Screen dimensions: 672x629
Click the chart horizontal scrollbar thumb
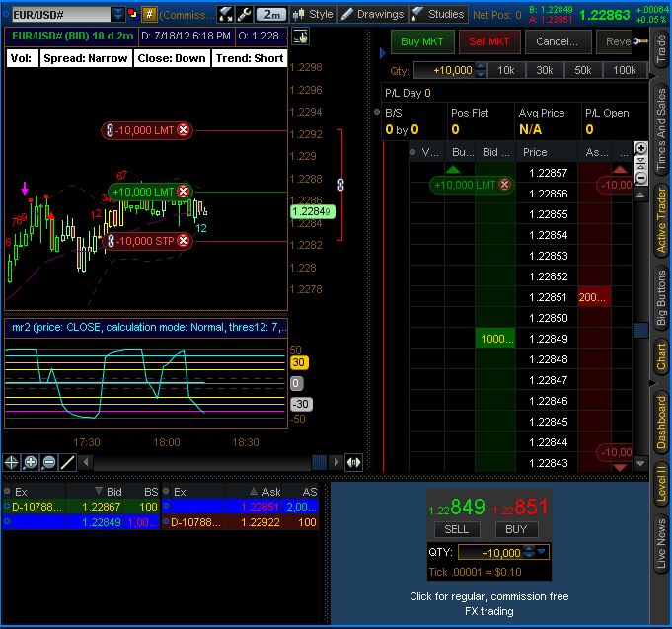(319, 462)
